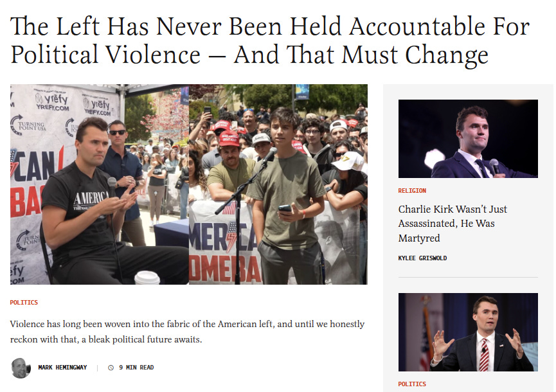The width and height of the screenshot is (556, 392).
Task: Open the main article headline link
Action: pyautogui.click(x=270, y=40)
